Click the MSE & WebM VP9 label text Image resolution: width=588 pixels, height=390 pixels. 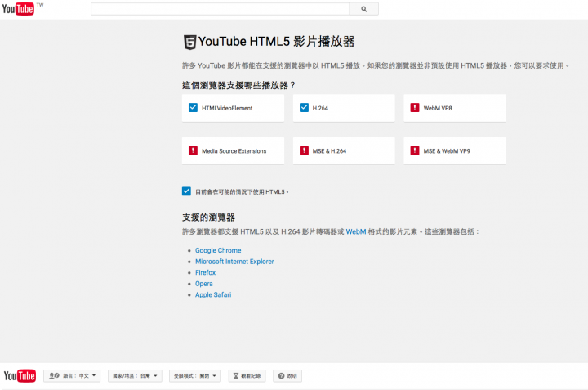(447, 151)
